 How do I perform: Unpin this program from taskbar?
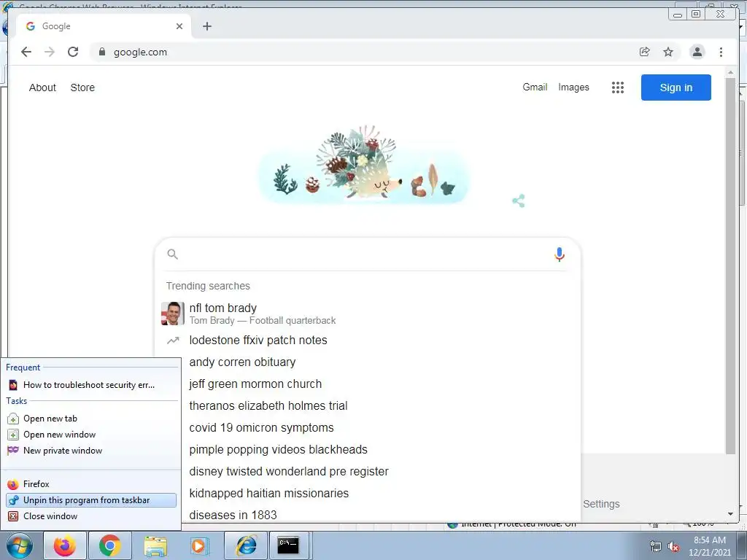click(91, 500)
